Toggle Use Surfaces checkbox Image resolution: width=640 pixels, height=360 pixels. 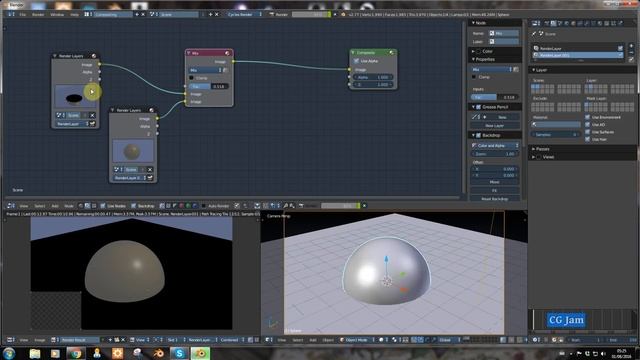point(588,132)
